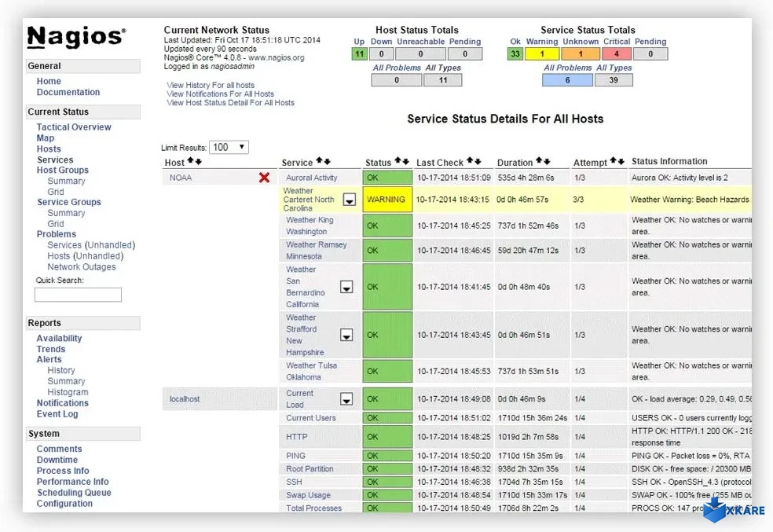Open Root Partition service
Screen dimensions: 773x532
click(x=310, y=469)
